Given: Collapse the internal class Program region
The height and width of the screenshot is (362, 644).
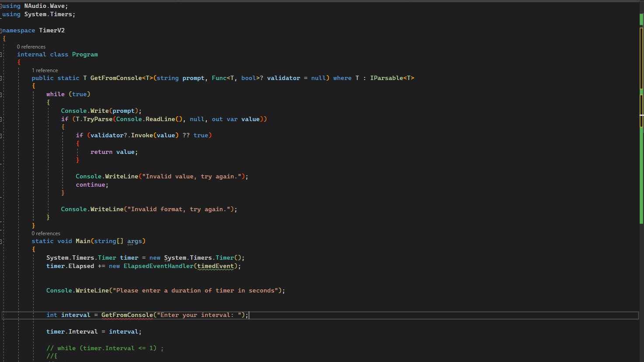Looking at the screenshot, I should [x=1, y=55].
